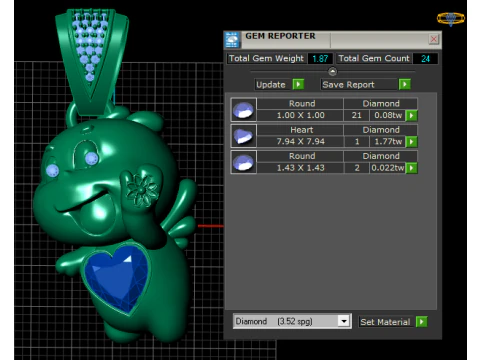Screen dimensions: 480x360
Task: Click the 0.022tw weight cell
Action: coord(388,168)
